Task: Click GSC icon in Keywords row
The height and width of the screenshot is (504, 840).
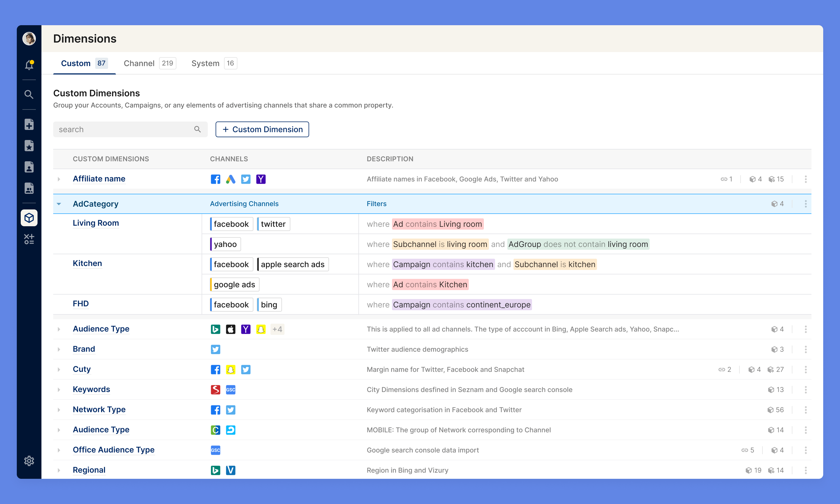Action: [230, 389]
